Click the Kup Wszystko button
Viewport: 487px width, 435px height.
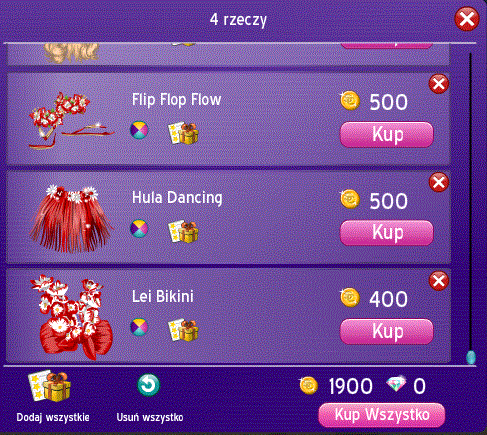tap(382, 415)
